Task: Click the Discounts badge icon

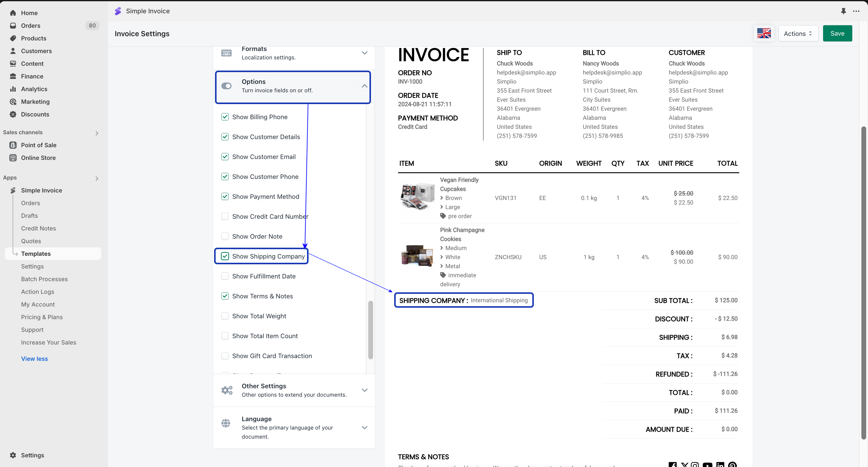Action: (x=13, y=114)
